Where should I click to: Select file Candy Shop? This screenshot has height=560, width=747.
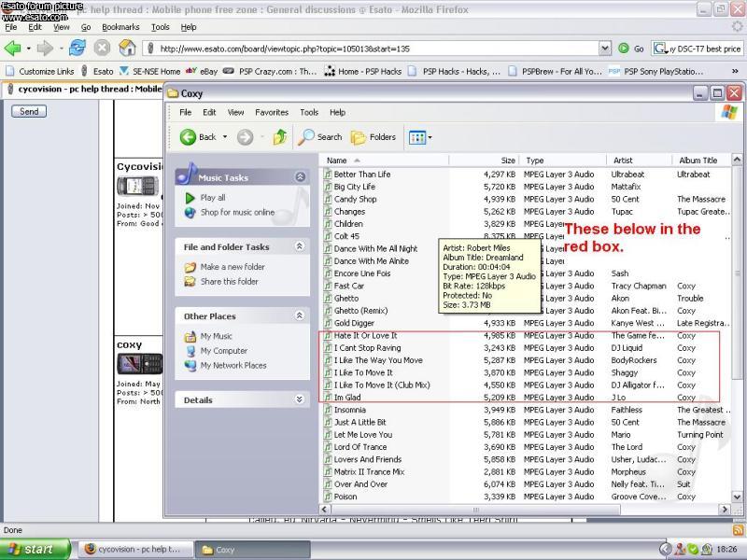tap(355, 199)
